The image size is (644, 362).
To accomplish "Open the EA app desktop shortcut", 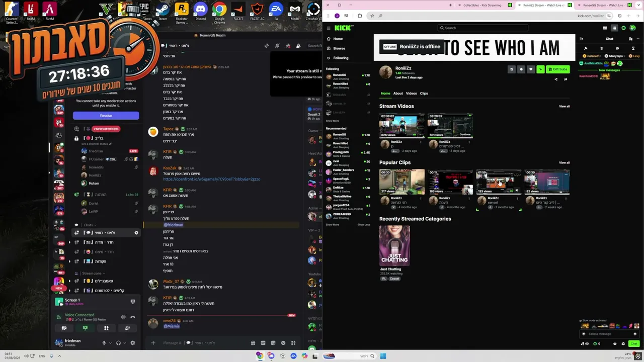I will [276, 11].
